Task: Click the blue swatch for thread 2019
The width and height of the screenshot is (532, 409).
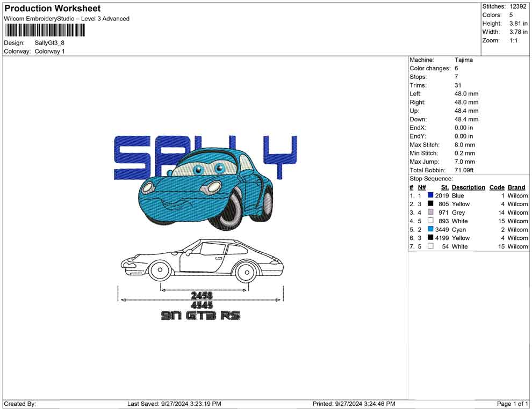Action: [x=430, y=195]
